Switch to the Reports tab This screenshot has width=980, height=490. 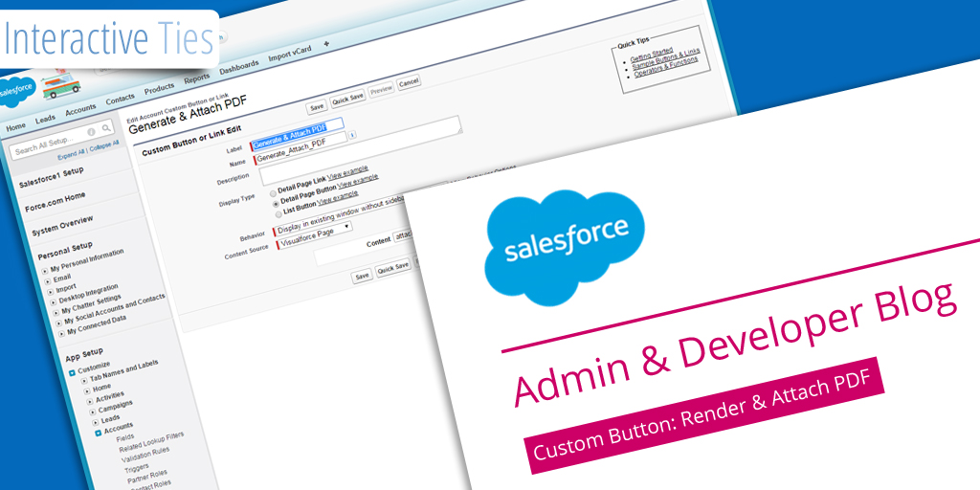196,78
